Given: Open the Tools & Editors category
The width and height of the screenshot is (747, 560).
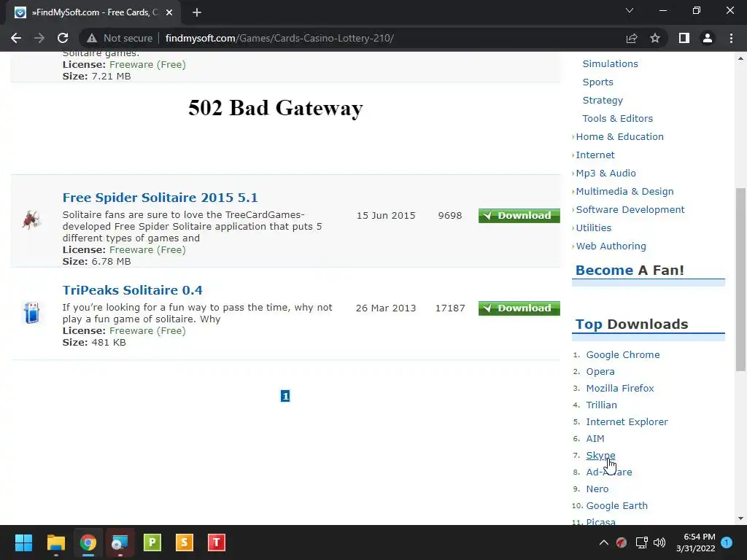Looking at the screenshot, I should pos(617,119).
